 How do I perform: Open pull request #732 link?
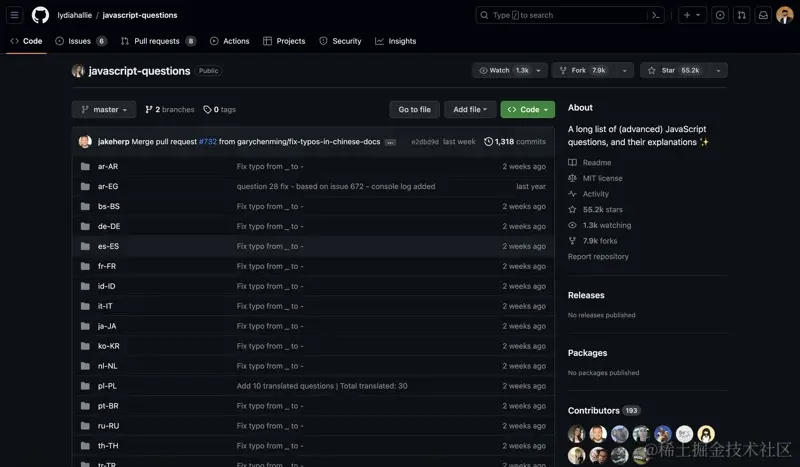[x=208, y=142]
